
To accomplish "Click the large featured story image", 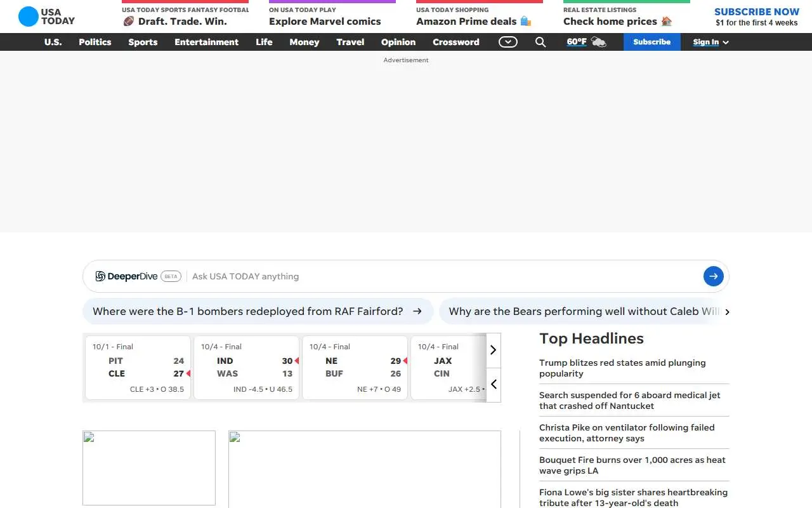I will (365, 469).
